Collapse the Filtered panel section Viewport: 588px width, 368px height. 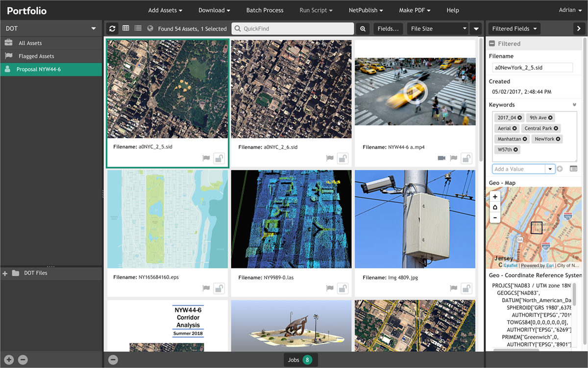pos(492,44)
